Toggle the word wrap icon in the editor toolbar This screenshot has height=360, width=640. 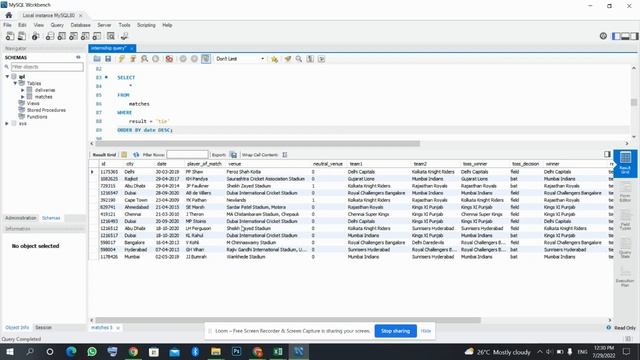coord(322,59)
